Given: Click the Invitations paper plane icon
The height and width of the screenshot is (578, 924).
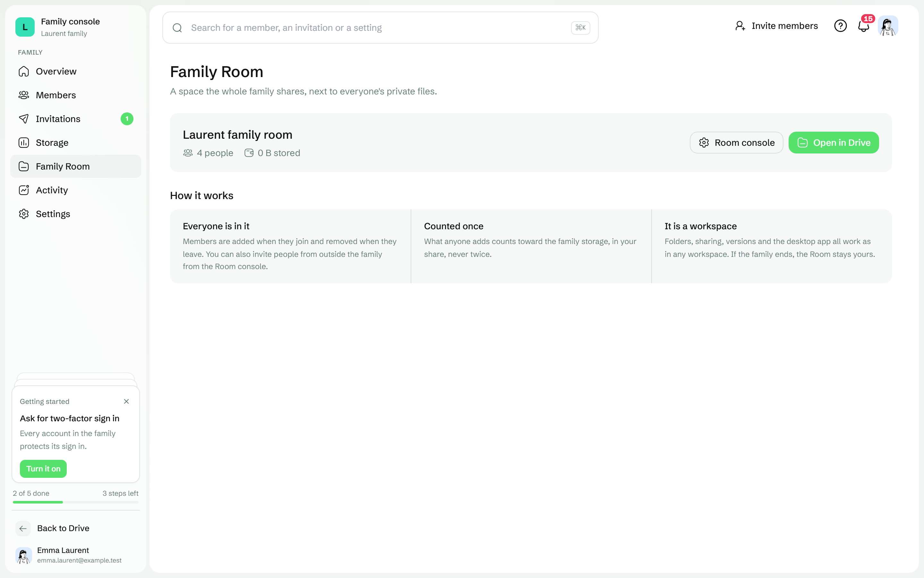Looking at the screenshot, I should [x=24, y=119].
